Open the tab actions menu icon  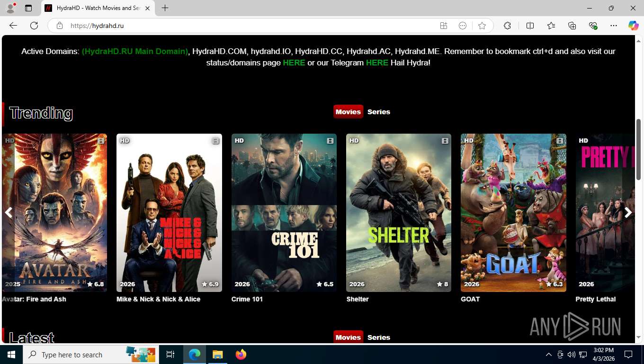28,8
